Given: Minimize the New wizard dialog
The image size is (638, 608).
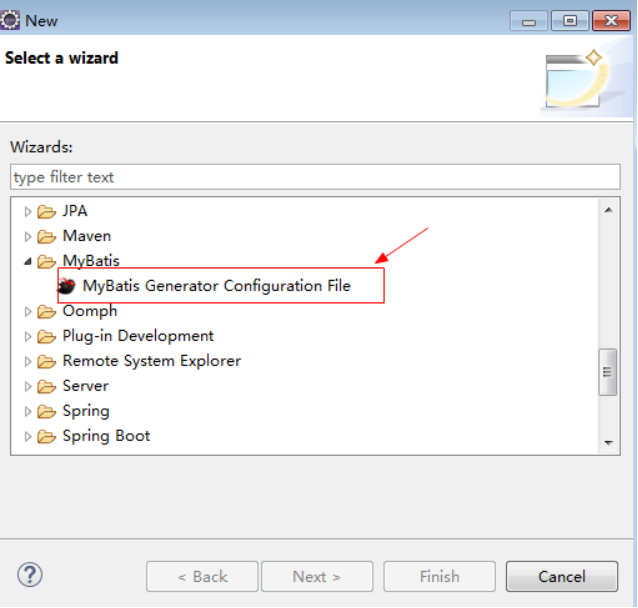Looking at the screenshot, I should point(529,21).
